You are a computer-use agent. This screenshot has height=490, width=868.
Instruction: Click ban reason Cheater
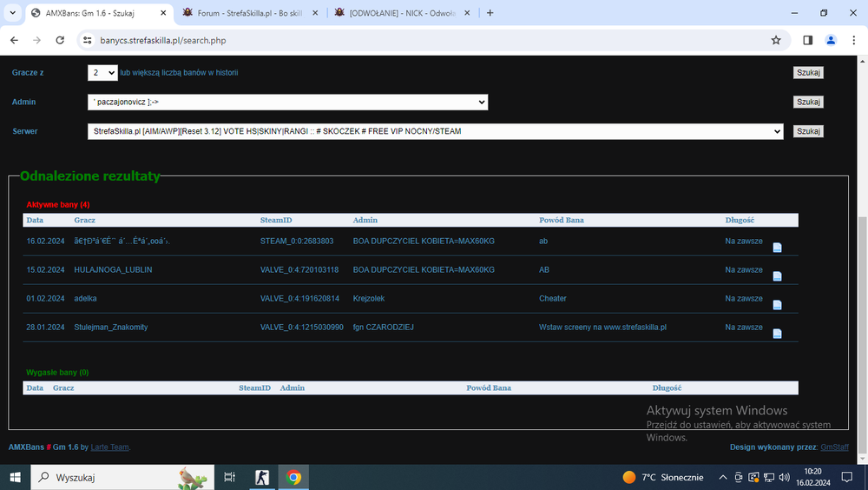552,299
